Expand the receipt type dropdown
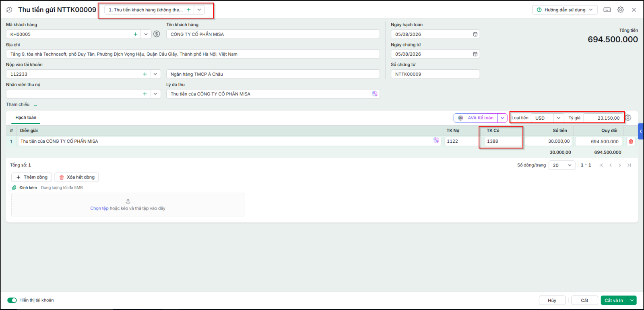The height and width of the screenshot is (310, 644). [199, 10]
